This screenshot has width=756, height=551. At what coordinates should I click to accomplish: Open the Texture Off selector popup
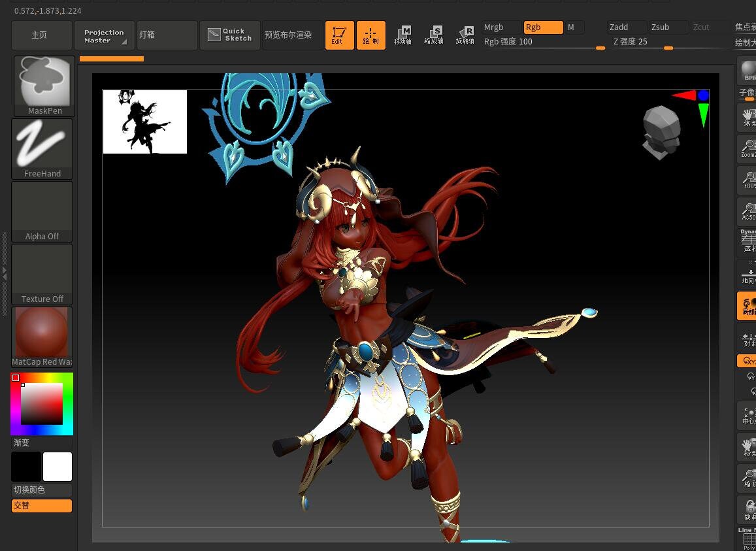coord(42,268)
